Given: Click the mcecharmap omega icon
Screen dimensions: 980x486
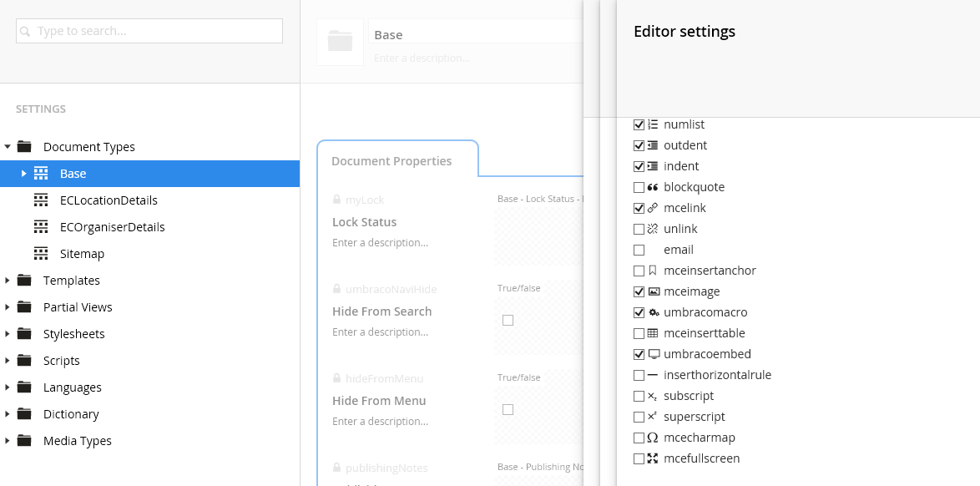Looking at the screenshot, I should [653, 438].
